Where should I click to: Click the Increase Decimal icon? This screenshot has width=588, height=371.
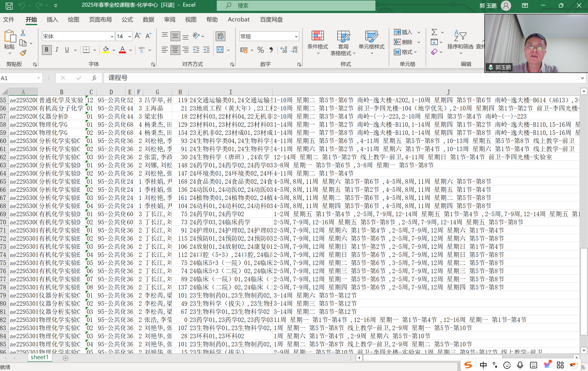pyautogui.click(x=284, y=50)
